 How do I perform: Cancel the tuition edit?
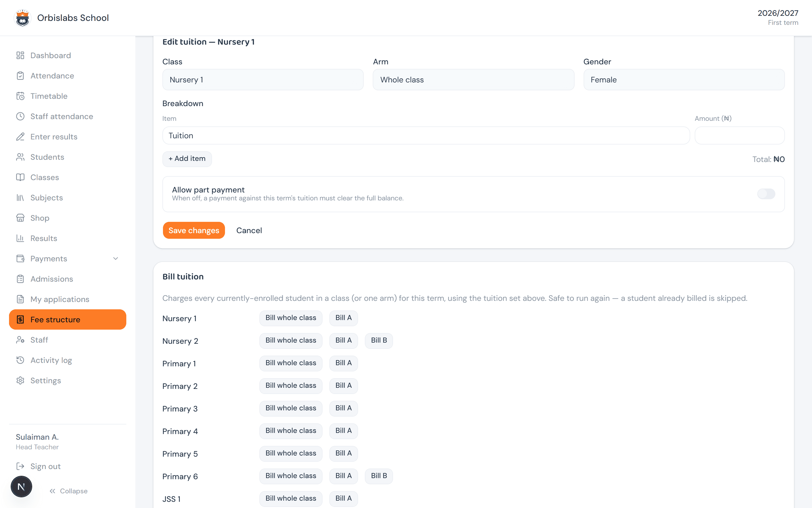[249, 231]
